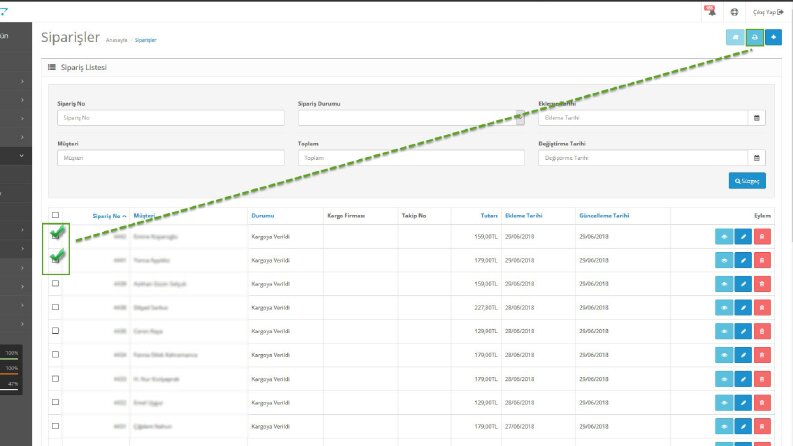793x446 pixels.
Task: Click the globe icon in the header
Action: pos(734,12)
